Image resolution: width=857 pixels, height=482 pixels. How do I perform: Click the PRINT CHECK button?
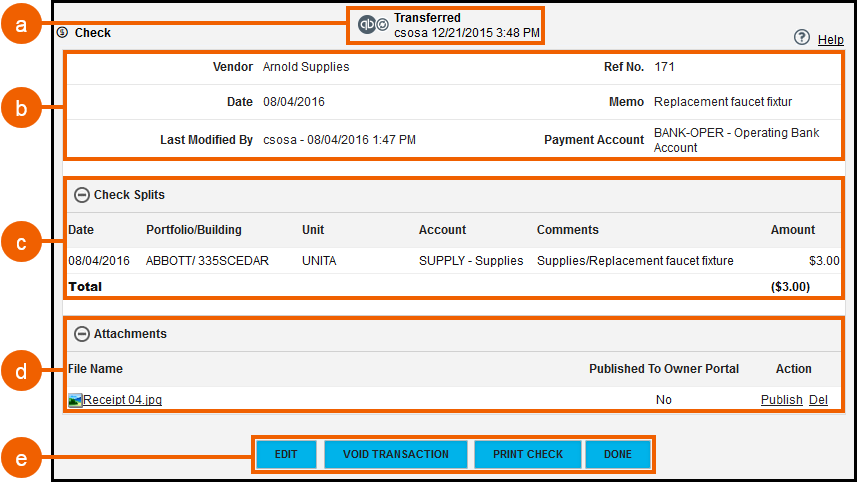point(527,454)
